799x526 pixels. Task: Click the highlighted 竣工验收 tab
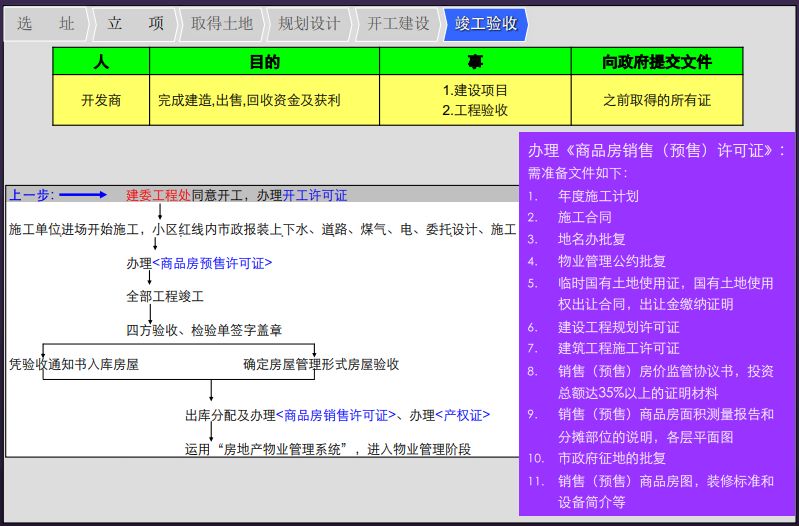point(486,23)
